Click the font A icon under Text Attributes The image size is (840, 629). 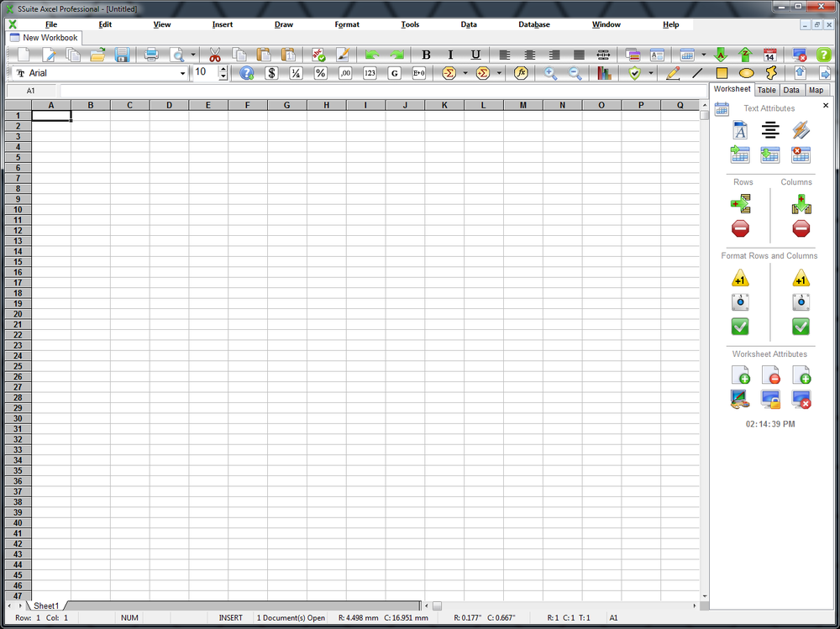(740, 130)
